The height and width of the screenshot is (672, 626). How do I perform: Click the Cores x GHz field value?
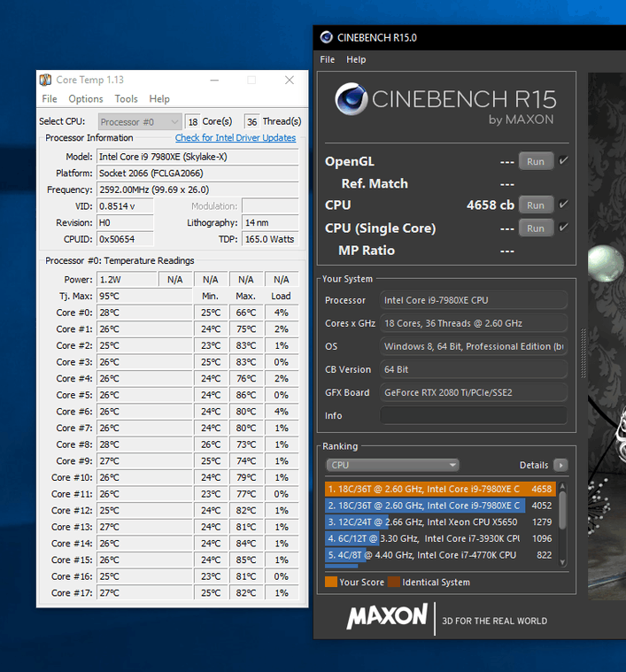474,323
